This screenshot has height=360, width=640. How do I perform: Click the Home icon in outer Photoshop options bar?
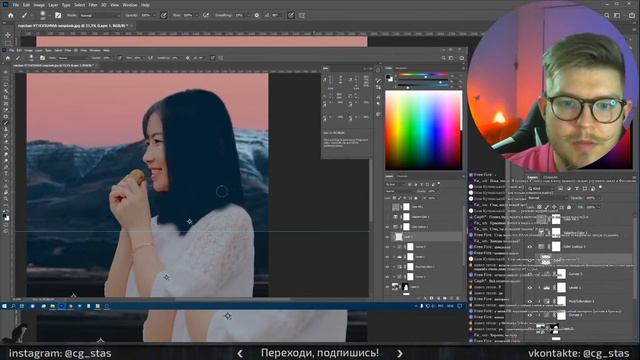click(10, 15)
